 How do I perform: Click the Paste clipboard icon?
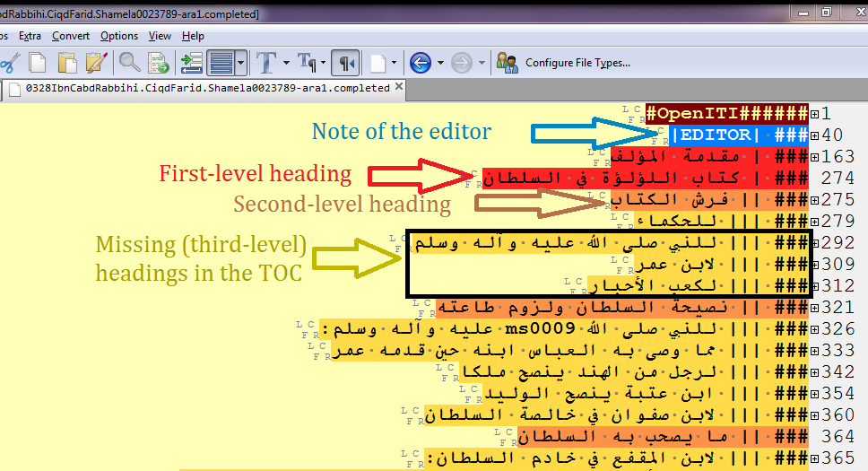pyautogui.click(x=67, y=63)
